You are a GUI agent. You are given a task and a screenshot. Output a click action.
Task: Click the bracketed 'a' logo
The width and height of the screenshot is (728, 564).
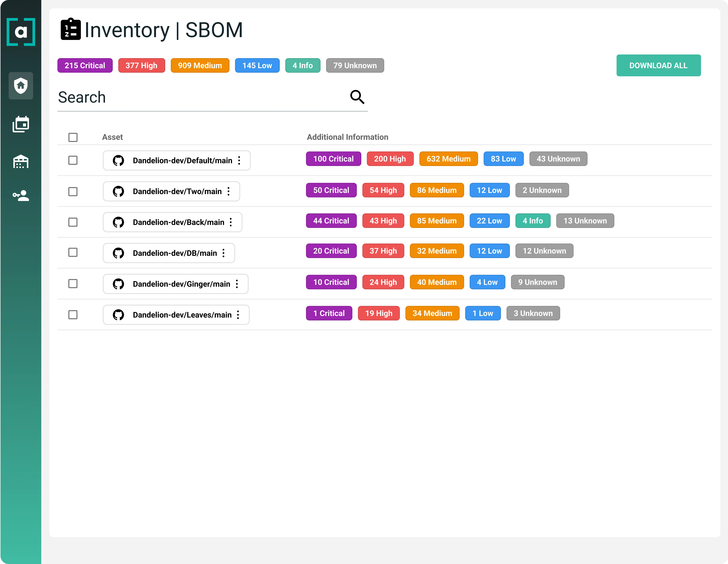(21, 32)
